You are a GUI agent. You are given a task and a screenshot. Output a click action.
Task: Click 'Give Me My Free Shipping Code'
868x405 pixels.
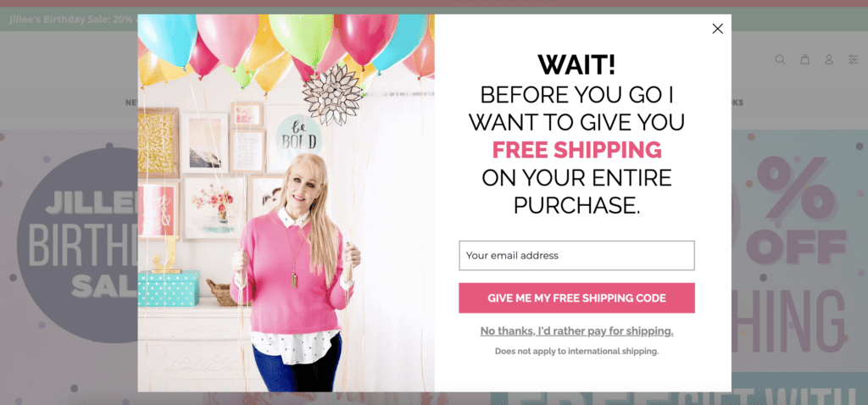(x=576, y=298)
